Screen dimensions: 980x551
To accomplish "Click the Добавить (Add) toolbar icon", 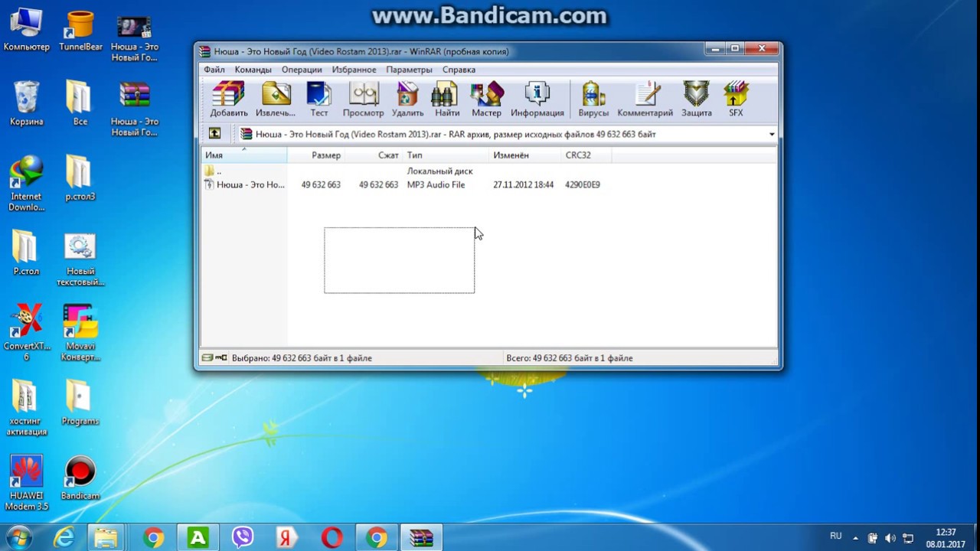I will [x=228, y=99].
